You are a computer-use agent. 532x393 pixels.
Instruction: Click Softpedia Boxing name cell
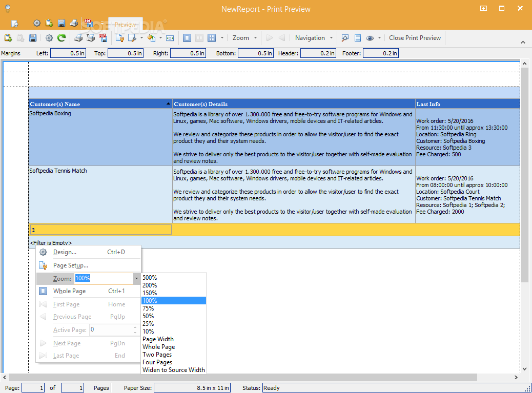pyautogui.click(x=100, y=137)
